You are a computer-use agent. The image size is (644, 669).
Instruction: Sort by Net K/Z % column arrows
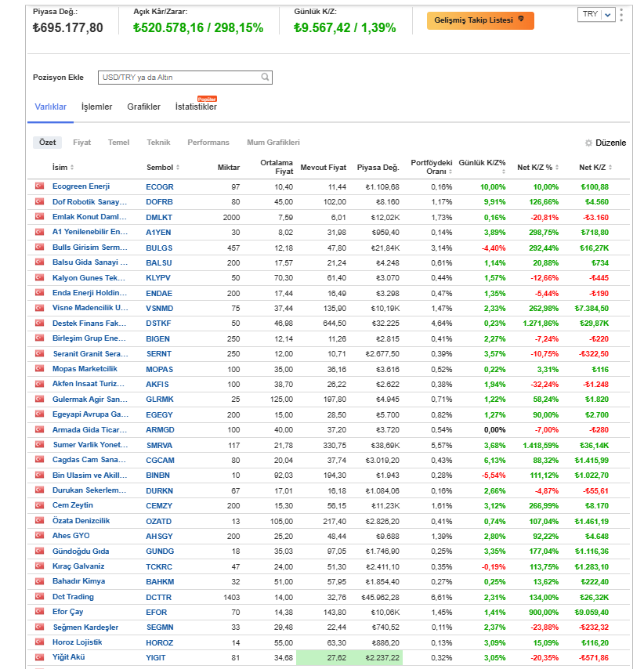point(557,168)
